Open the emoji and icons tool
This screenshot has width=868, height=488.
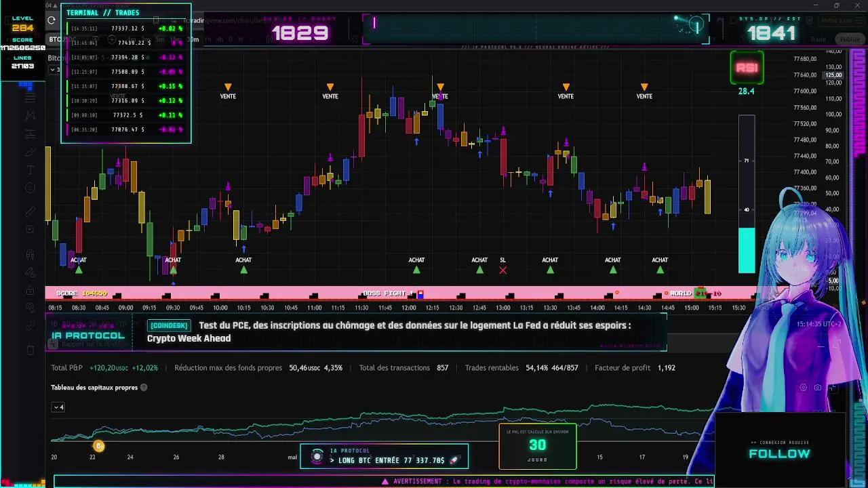(30, 188)
